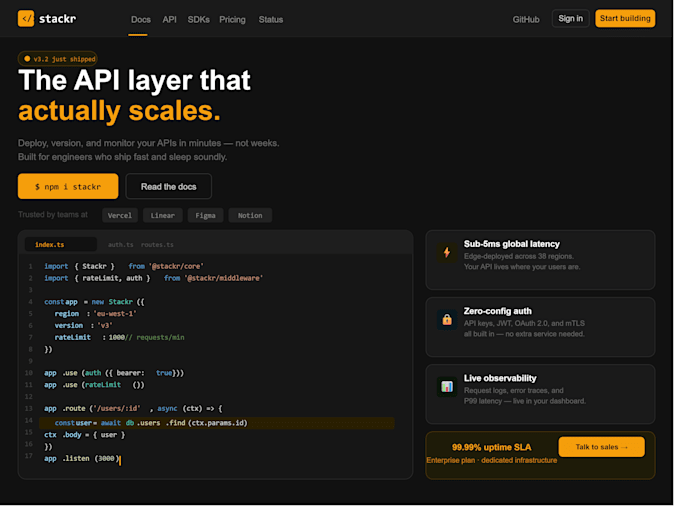Click the Sign in button

coord(570,19)
